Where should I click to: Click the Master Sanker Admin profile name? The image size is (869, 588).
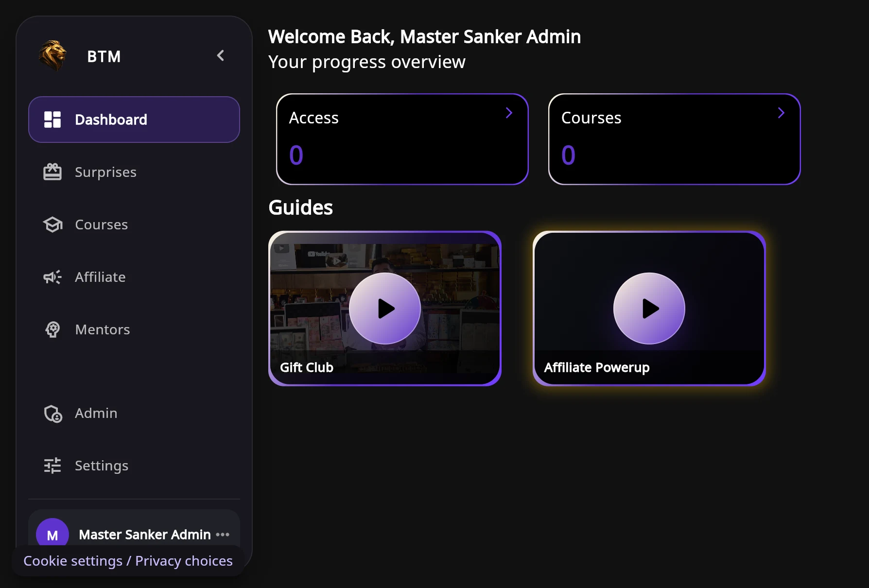145,535
